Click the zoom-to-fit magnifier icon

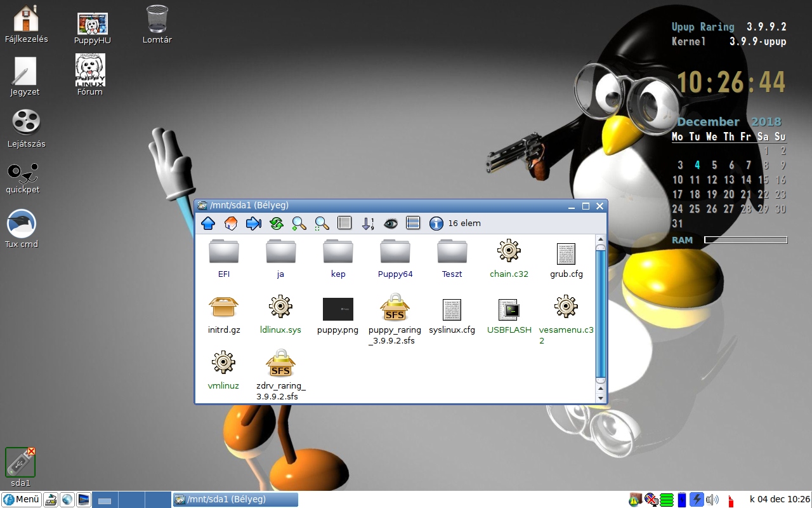point(322,224)
